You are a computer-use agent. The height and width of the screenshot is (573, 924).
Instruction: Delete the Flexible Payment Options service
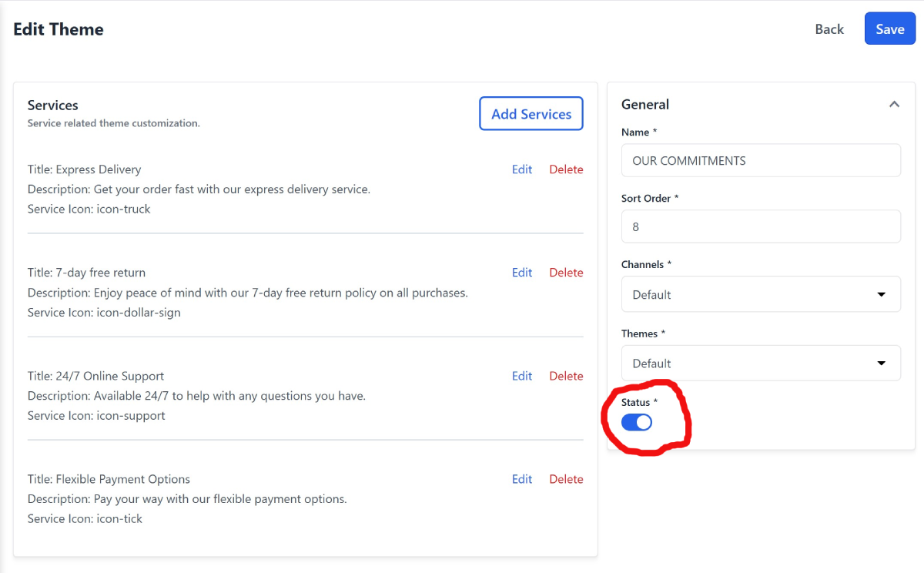click(x=566, y=479)
